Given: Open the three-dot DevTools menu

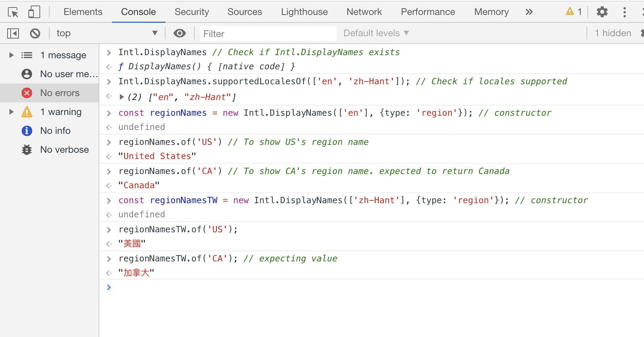Looking at the screenshot, I should (624, 12).
